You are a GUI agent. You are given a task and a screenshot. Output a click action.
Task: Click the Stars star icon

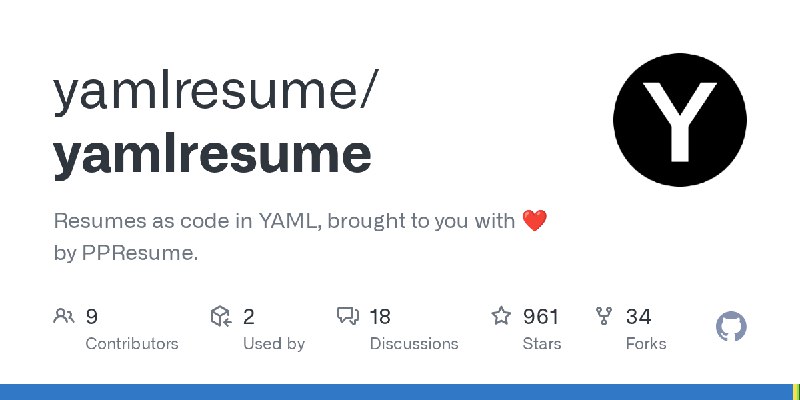click(501, 317)
